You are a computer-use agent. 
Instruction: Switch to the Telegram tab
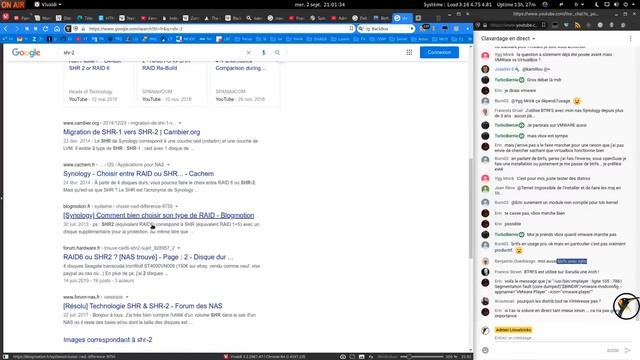point(85,18)
